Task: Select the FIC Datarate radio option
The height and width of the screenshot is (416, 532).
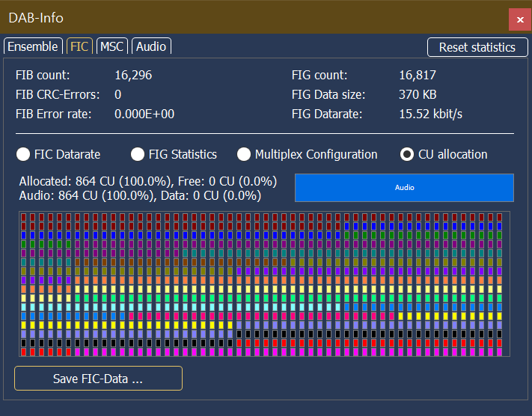Action: point(23,154)
